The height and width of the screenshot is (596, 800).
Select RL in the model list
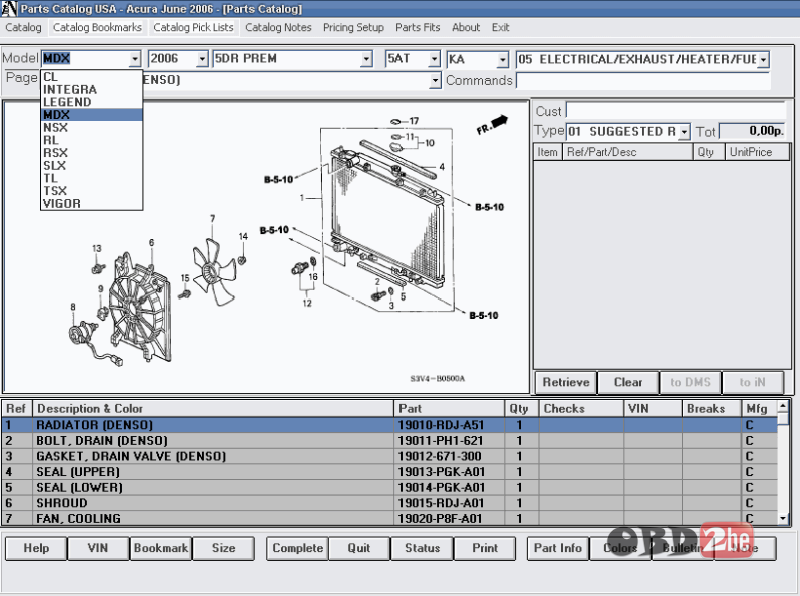[91, 140]
